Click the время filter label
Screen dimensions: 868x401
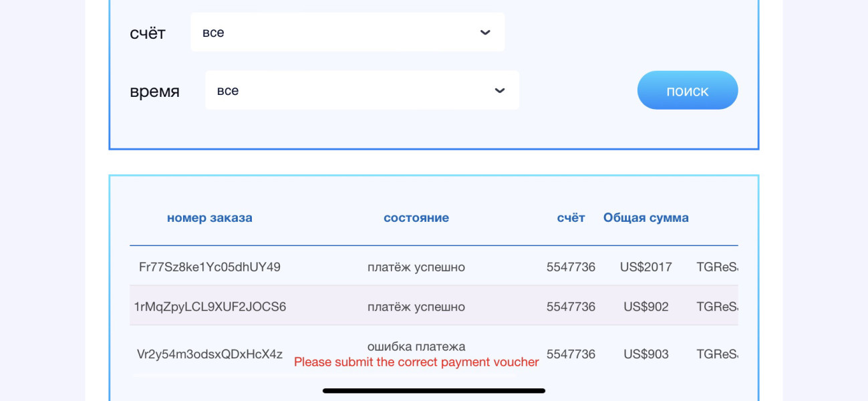(154, 91)
